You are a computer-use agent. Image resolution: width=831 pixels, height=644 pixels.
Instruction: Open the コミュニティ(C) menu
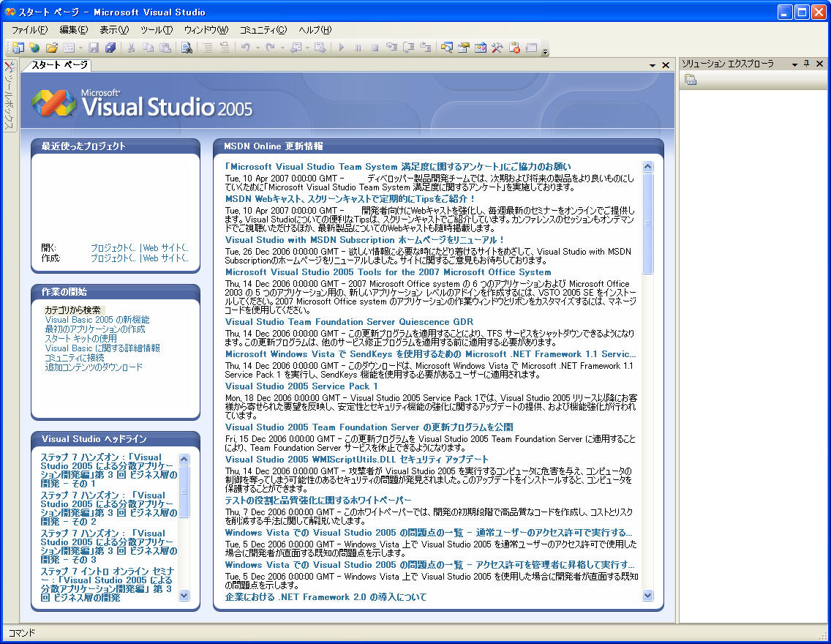coord(263,30)
